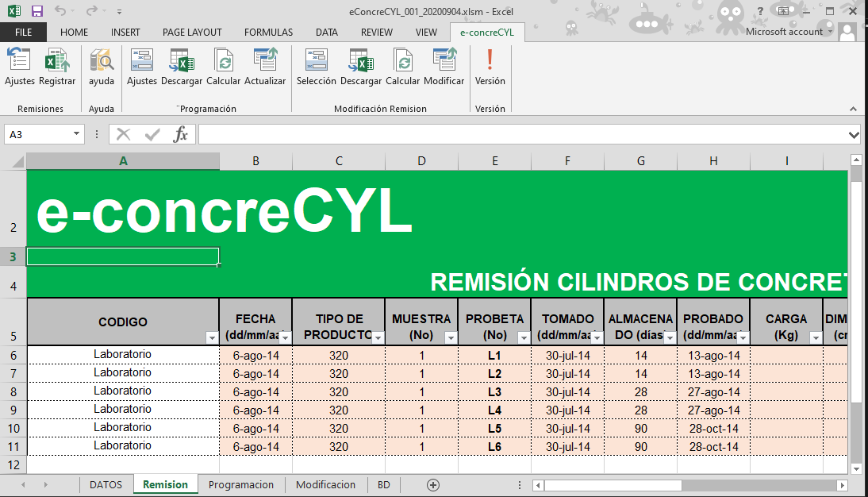Expand the formula bar

(854, 134)
